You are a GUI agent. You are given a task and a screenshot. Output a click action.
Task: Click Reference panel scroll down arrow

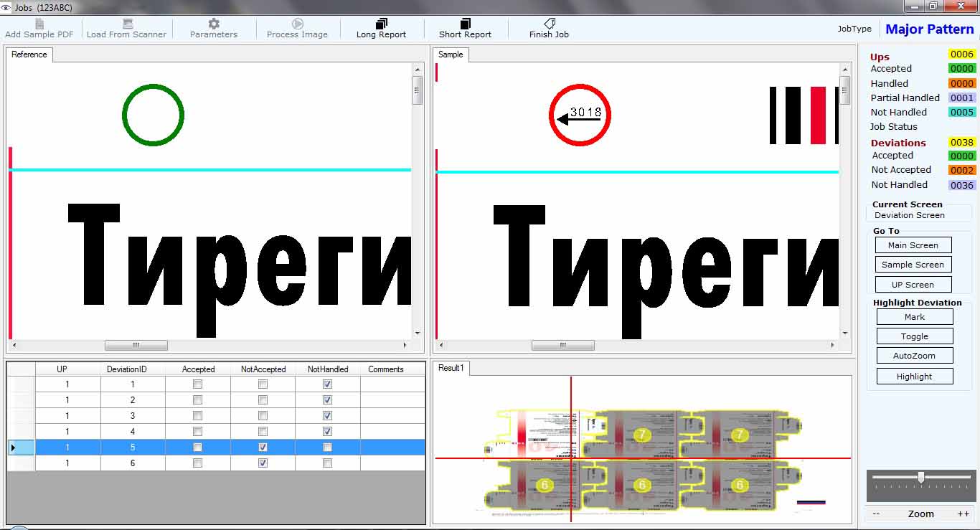417,333
